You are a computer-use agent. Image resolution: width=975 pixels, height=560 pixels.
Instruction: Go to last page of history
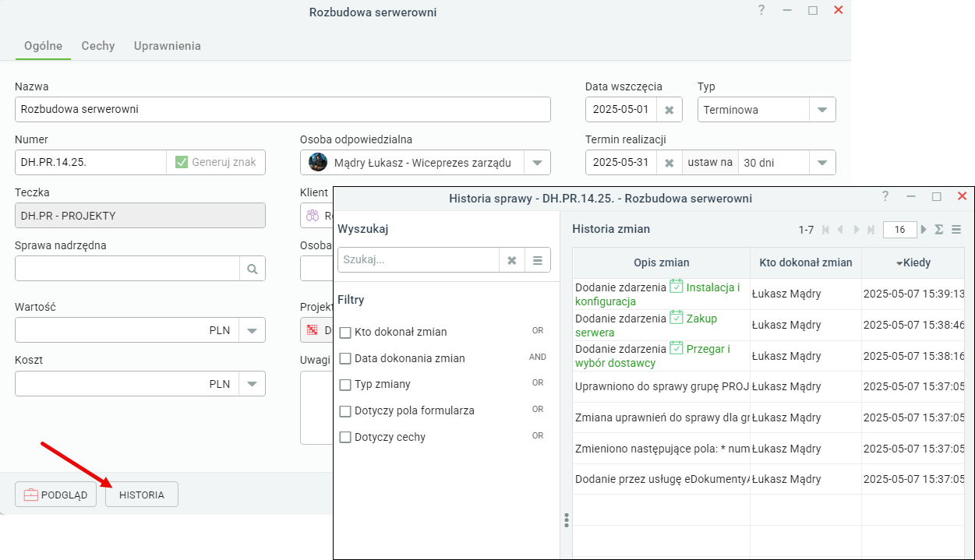871,230
